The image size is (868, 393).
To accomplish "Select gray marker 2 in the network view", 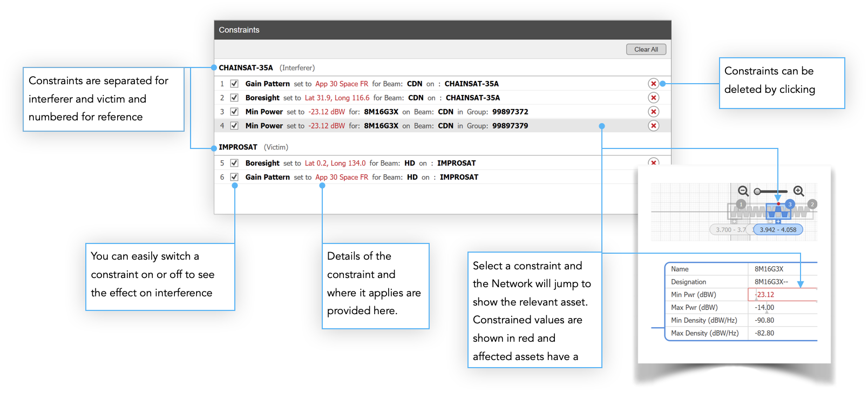I will click(812, 204).
